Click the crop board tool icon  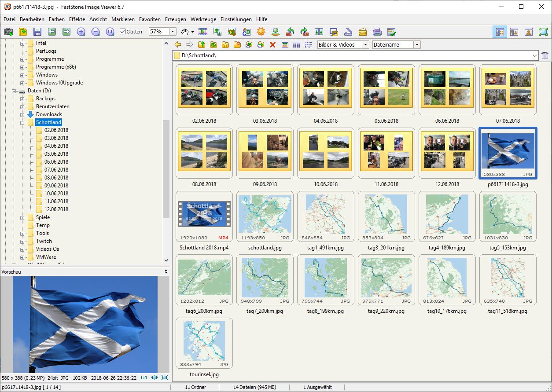click(x=232, y=32)
